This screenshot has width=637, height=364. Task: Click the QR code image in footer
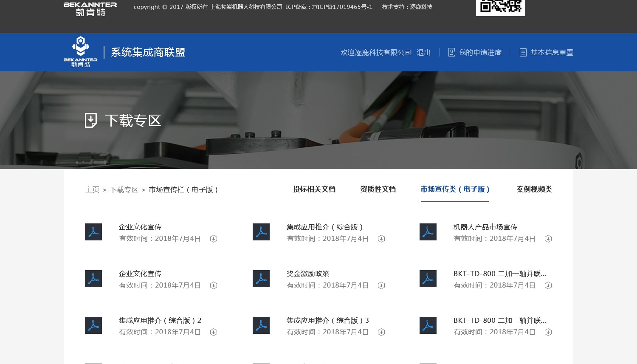point(500,7)
